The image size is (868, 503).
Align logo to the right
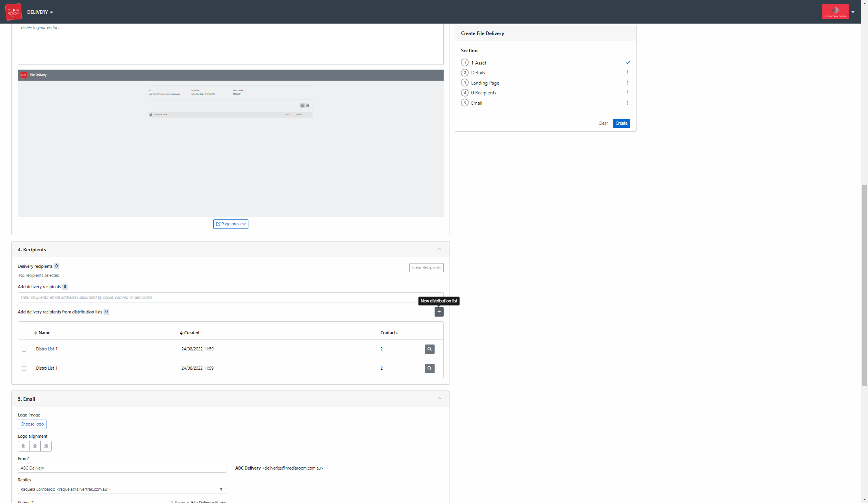pos(46,446)
